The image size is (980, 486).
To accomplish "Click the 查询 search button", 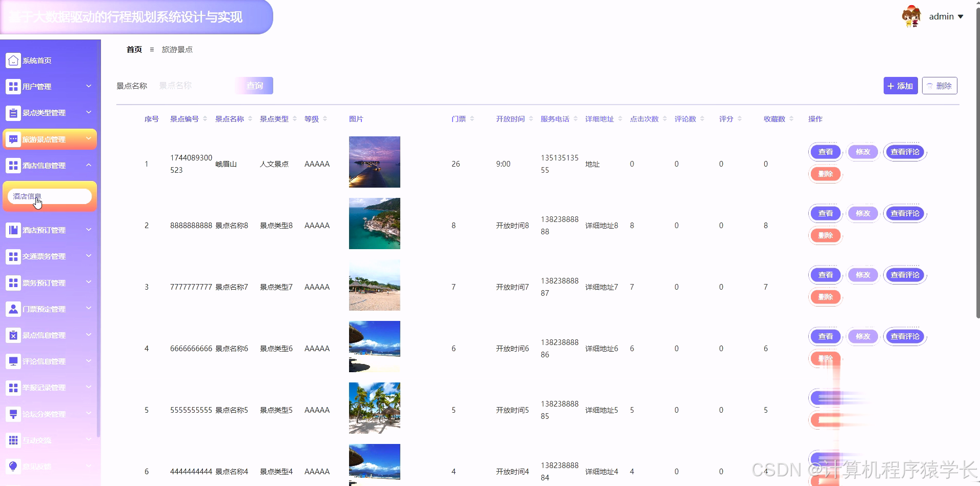I will [254, 85].
